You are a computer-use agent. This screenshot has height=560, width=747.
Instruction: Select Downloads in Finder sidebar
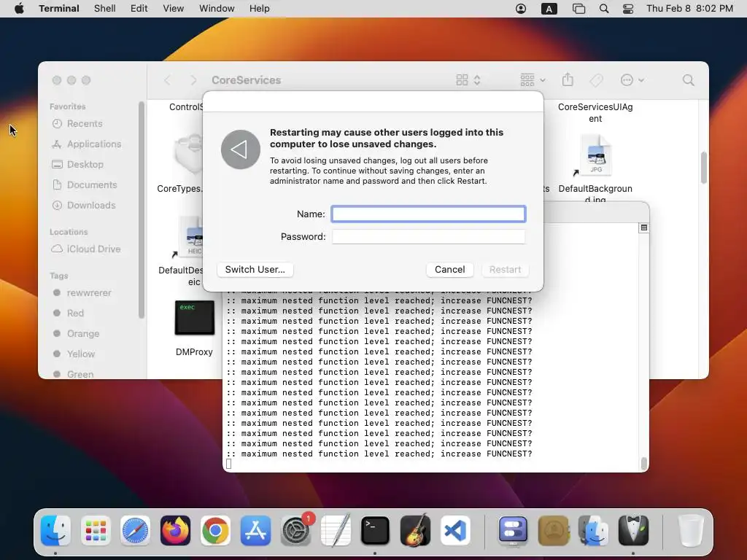(x=91, y=206)
